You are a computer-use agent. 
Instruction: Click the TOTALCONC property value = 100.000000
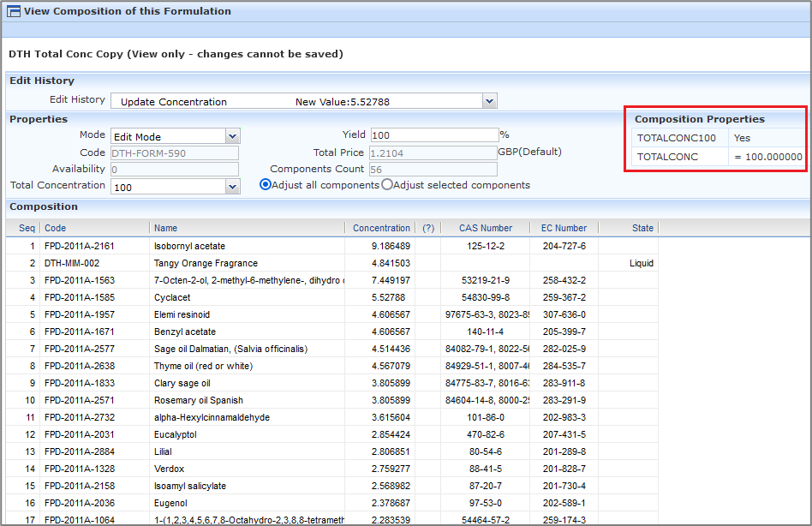(768, 157)
